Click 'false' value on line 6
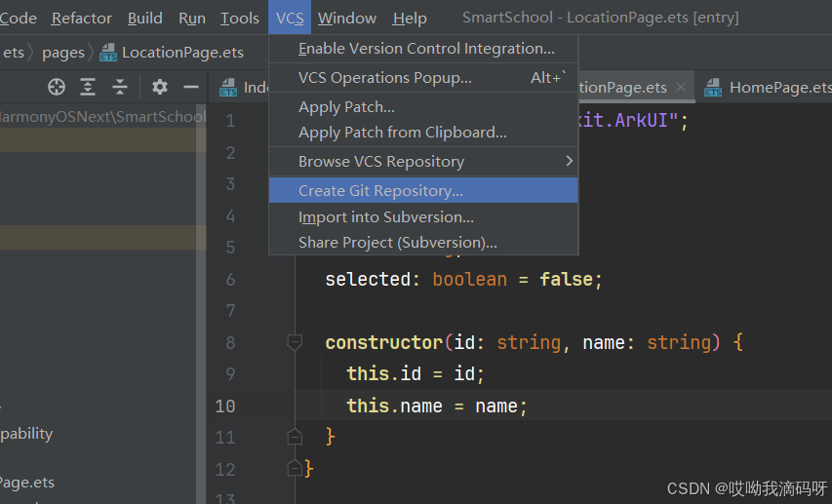 click(566, 280)
